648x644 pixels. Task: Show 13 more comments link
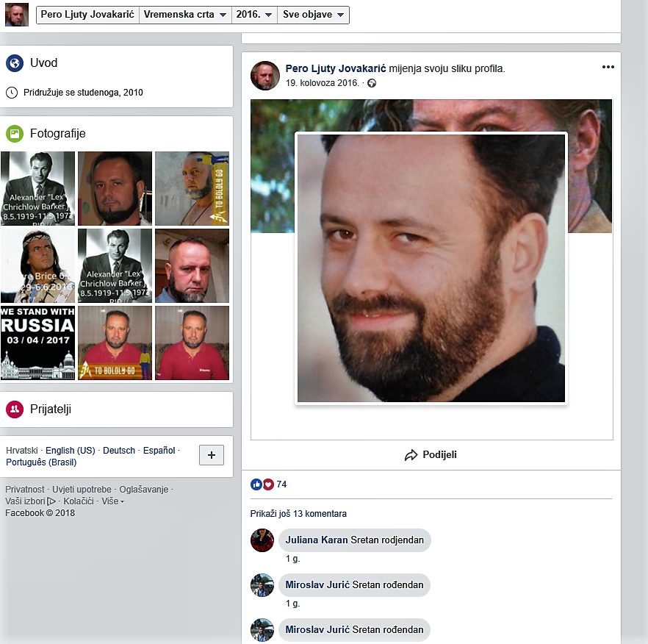(x=298, y=514)
